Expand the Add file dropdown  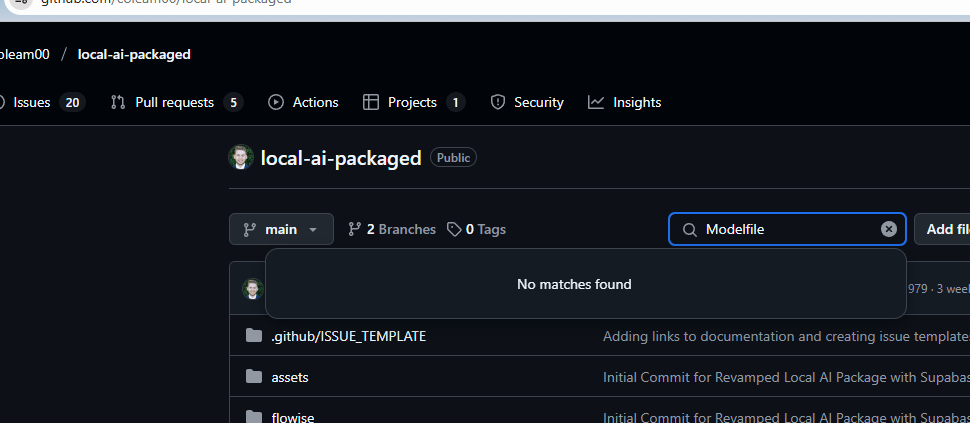pos(942,229)
